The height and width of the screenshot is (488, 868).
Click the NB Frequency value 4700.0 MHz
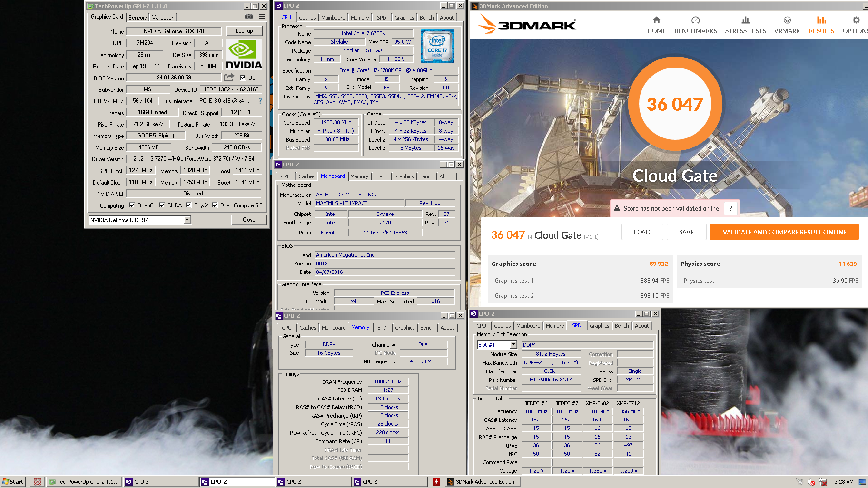(x=424, y=361)
